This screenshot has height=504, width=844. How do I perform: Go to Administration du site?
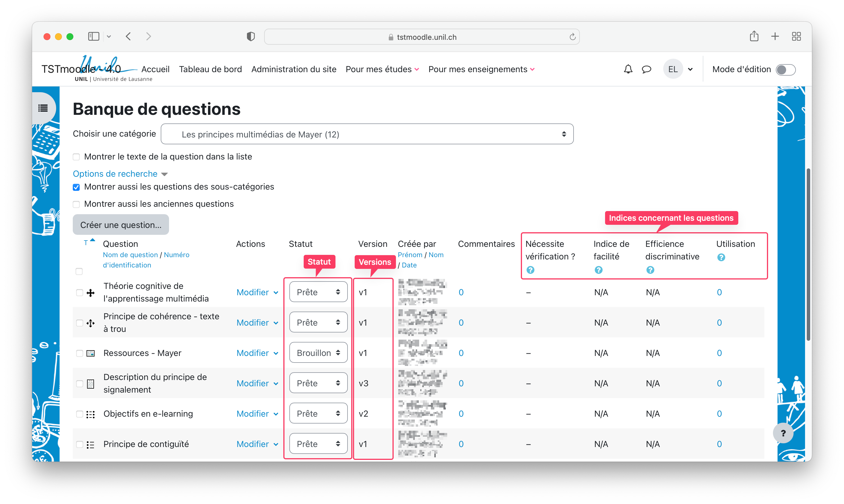tap(294, 69)
